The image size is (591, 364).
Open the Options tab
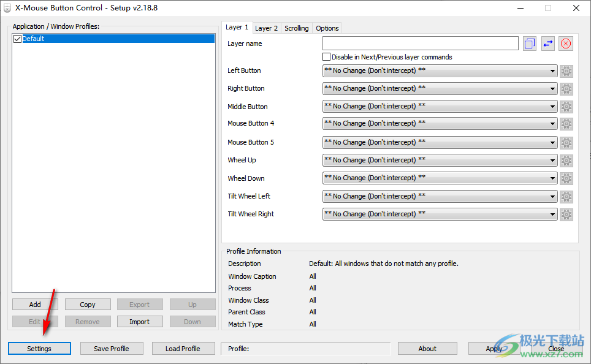(x=327, y=28)
